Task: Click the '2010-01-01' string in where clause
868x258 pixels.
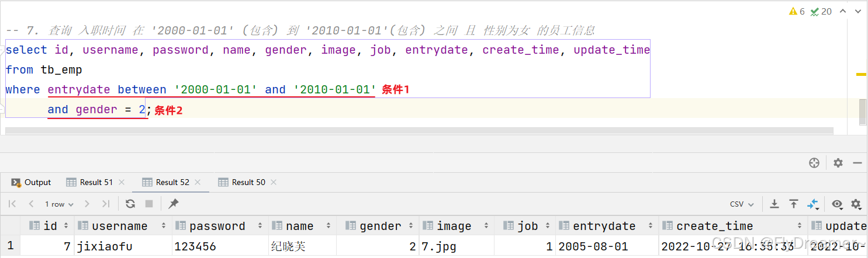Action: pyautogui.click(x=336, y=89)
